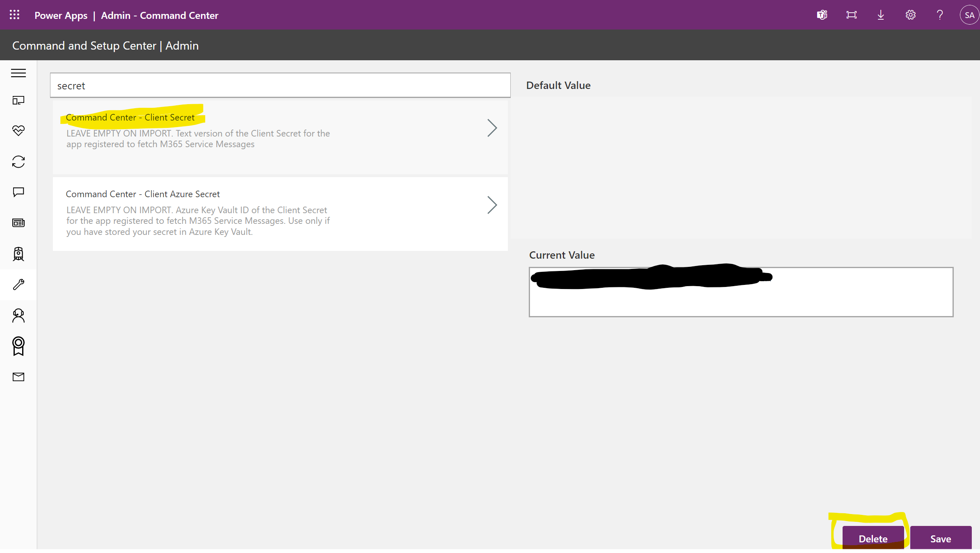Open the chat messages sidebar icon

[18, 192]
